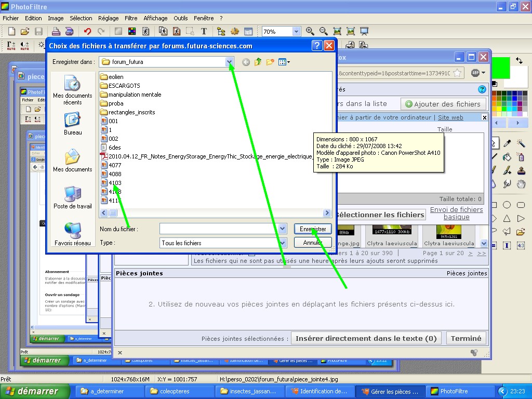Open the Réglage menu
Image resolution: width=532 pixels, height=399 pixels.
click(x=108, y=18)
